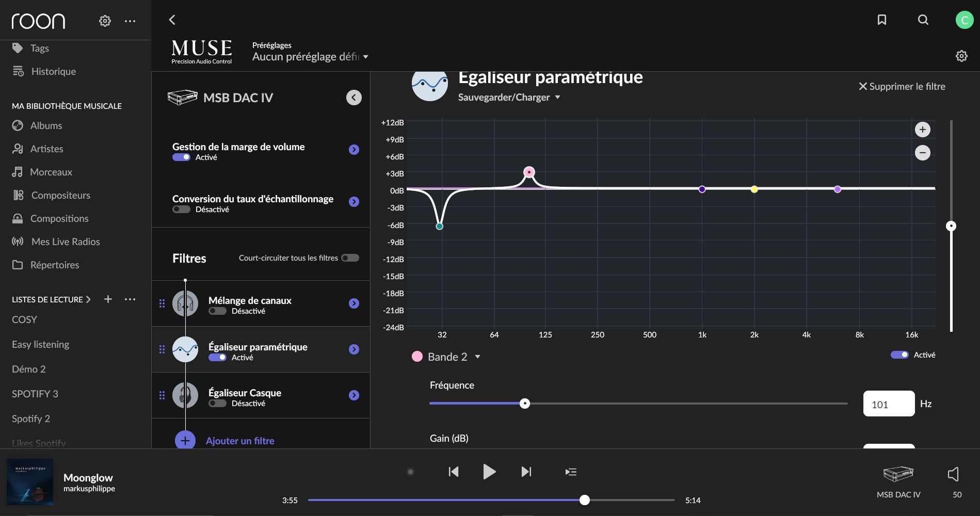980x516 pixels.
Task: Open the bookmark icon in top bar
Action: coord(882,20)
